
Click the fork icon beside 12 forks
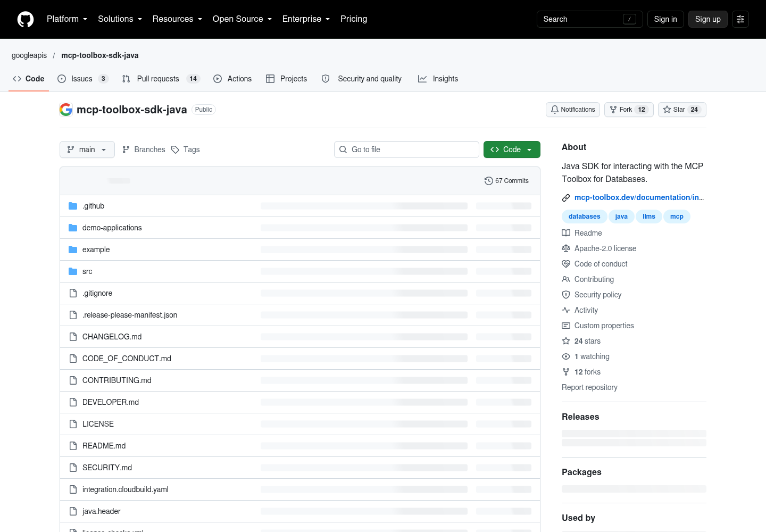point(566,372)
